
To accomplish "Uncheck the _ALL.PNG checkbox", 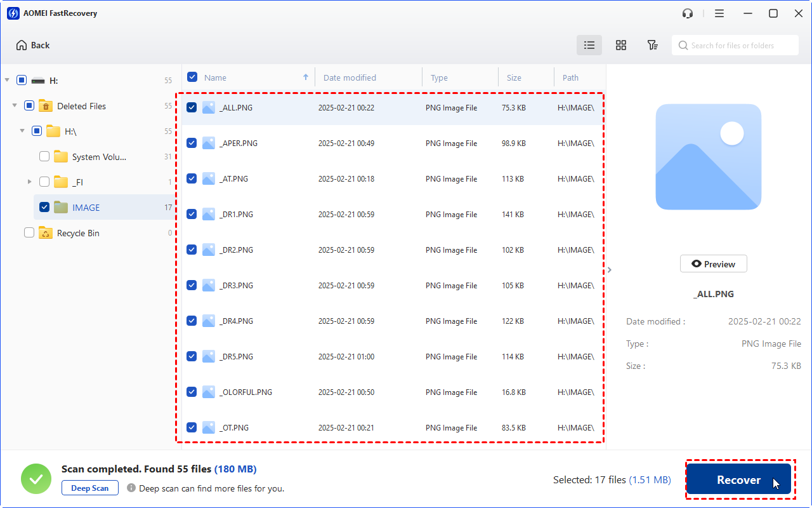I will click(x=192, y=108).
